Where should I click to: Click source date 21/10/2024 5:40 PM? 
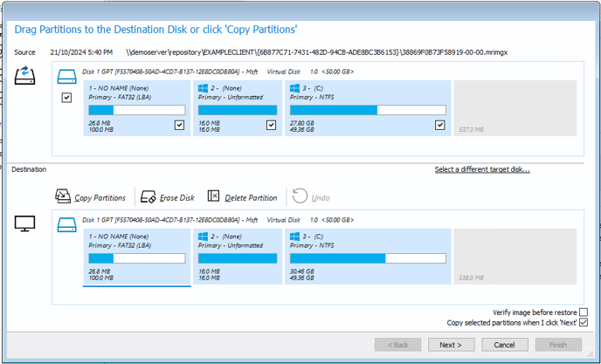81,52
